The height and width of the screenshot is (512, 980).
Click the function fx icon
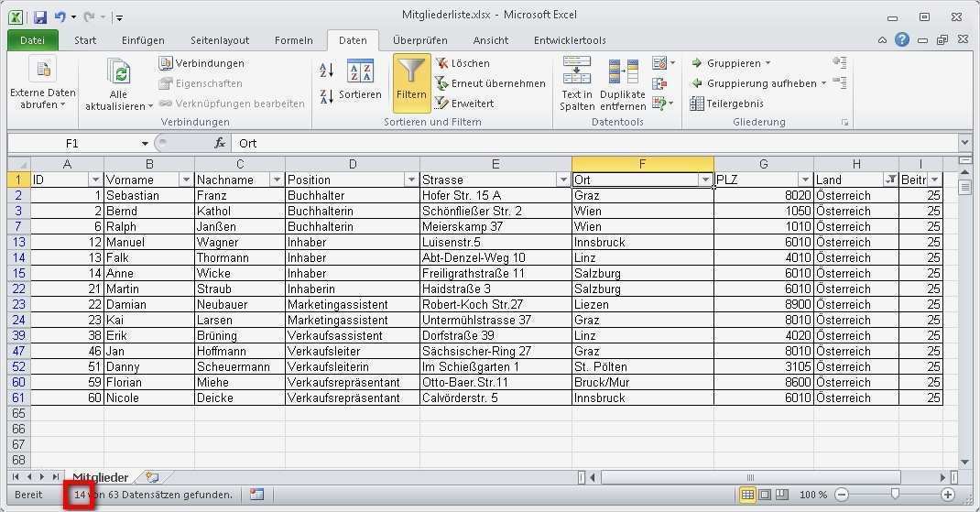click(220, 143)
